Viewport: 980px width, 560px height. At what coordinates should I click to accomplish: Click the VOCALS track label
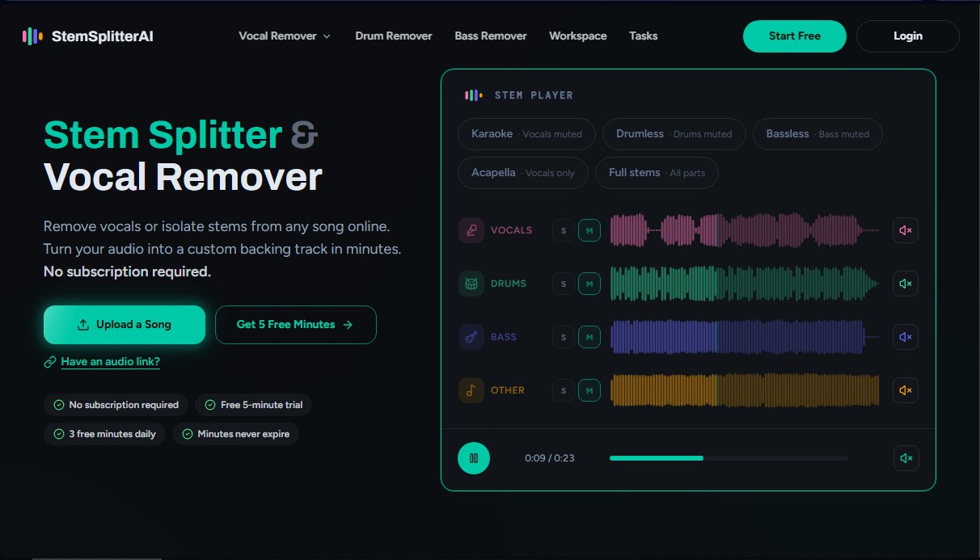coord(512,230)
